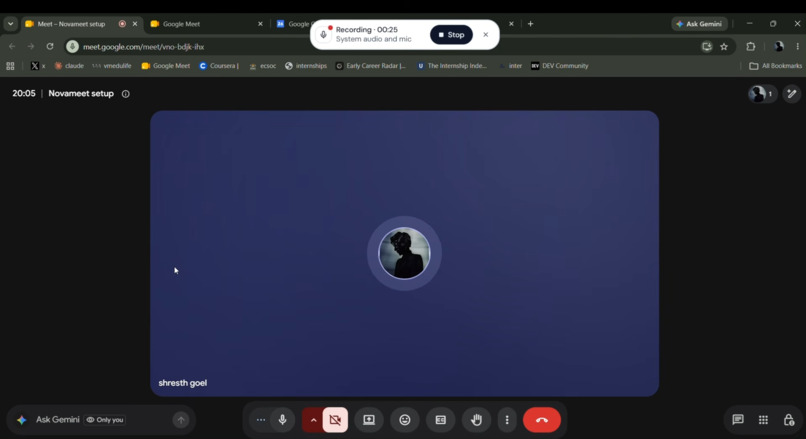
Task: Close the Meet – Novameet setup tab
Action: pos(135,24)
